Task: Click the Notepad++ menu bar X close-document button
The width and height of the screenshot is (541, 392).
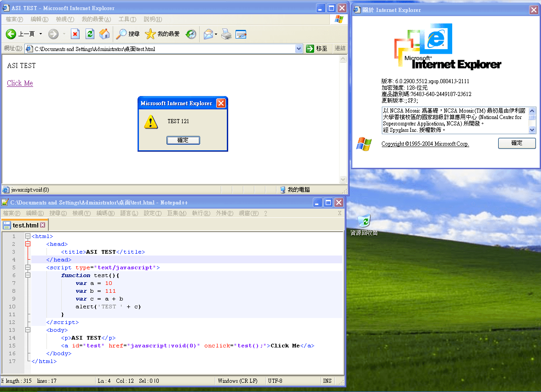Action: click(x=340, y=213)
